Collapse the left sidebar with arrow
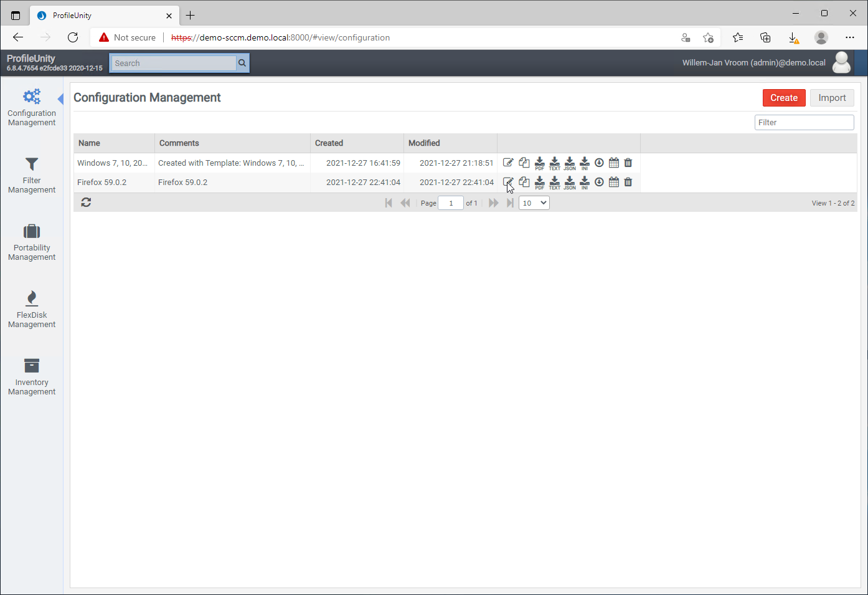The width and height of the screenshot is (868, 595). pos(60,98)
